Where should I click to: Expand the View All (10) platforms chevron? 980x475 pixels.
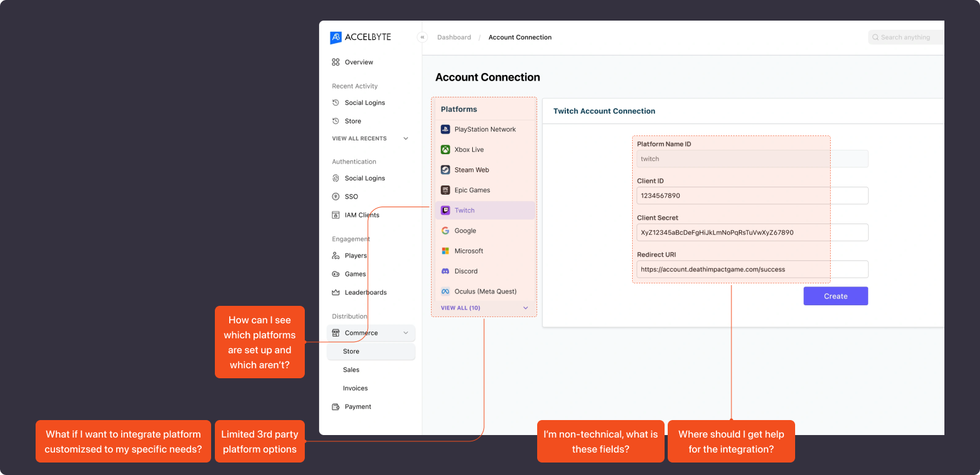click(x=526, y=308)
